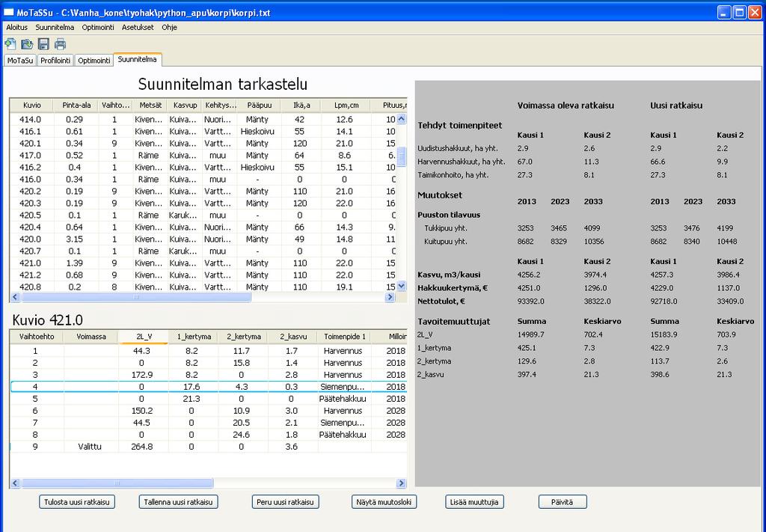Select kuvio row 414.0
The image size is (766, 532).
coord(203,119)
